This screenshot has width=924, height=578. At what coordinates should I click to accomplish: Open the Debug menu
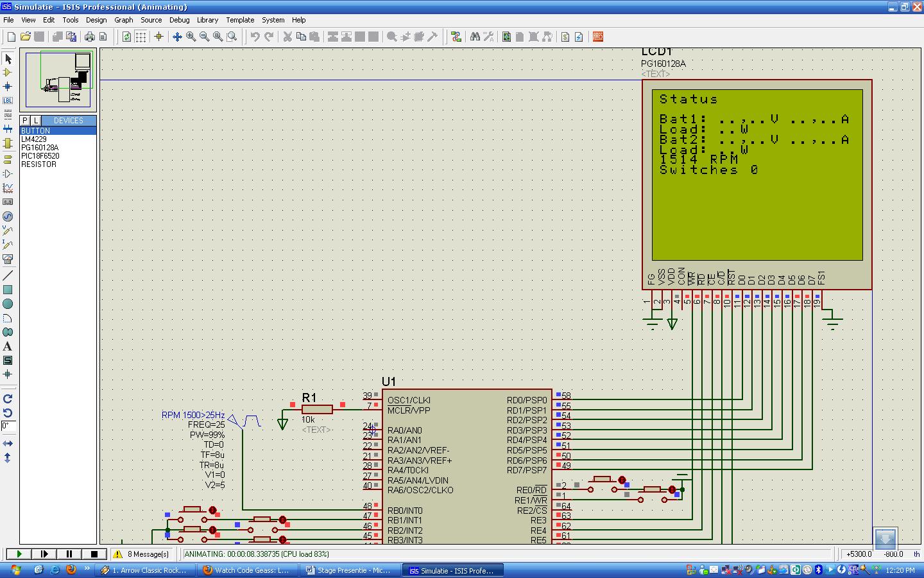tap(179, 20)
